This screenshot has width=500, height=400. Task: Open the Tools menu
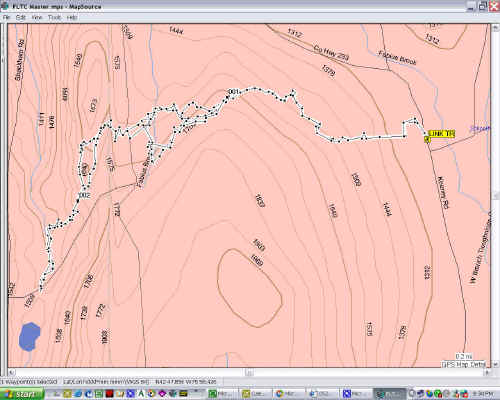click(x=54, y=17)
